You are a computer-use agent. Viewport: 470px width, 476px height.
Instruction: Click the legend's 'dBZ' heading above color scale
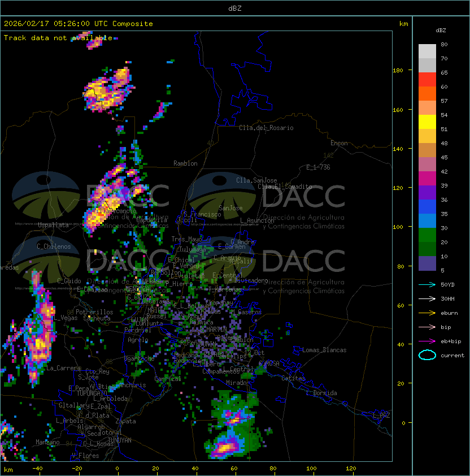441,31
